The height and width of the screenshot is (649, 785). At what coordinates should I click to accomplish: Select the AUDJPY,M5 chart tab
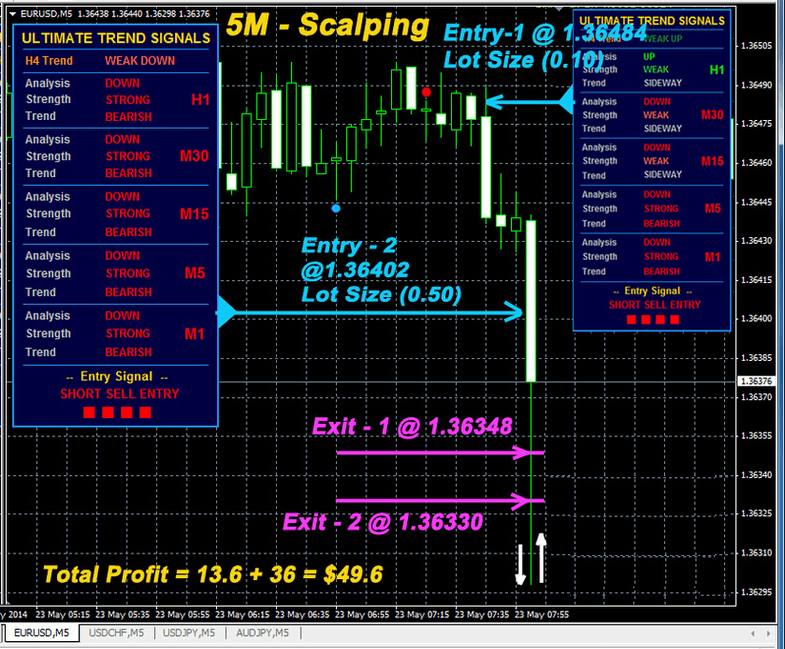click(261, 633)
